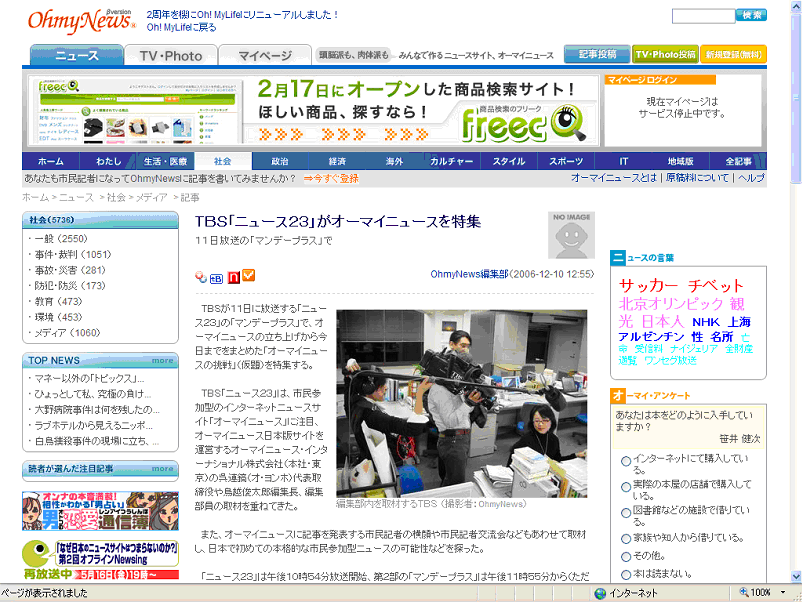Click the TV·Photo投稿 button
This screenshot has height=602, width=802.
click(665, 54)
